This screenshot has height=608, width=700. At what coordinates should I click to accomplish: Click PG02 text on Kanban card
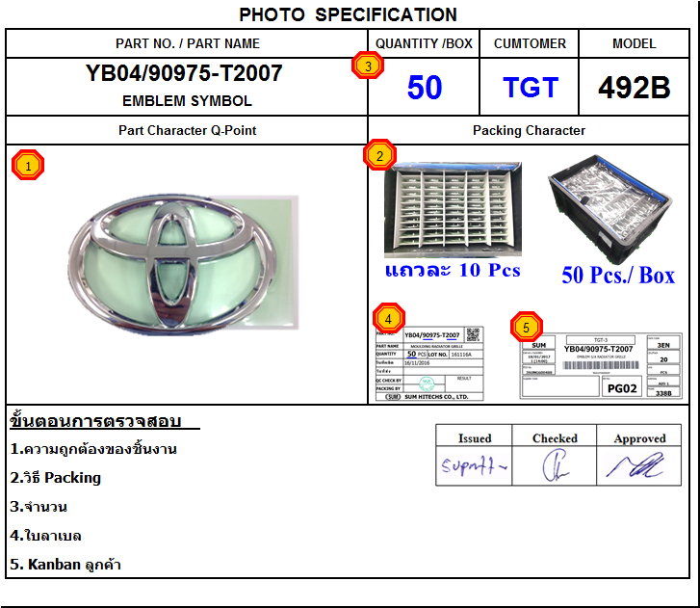coord(622,388)
